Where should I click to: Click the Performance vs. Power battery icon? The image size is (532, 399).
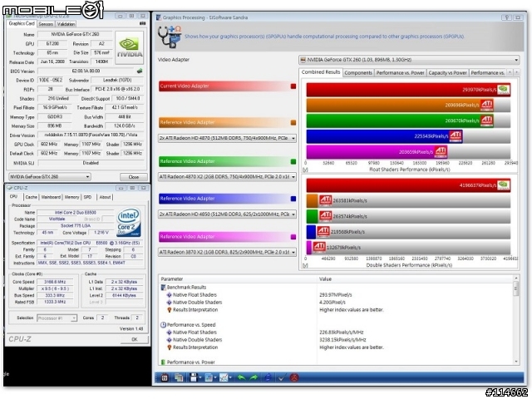(163, 362)
